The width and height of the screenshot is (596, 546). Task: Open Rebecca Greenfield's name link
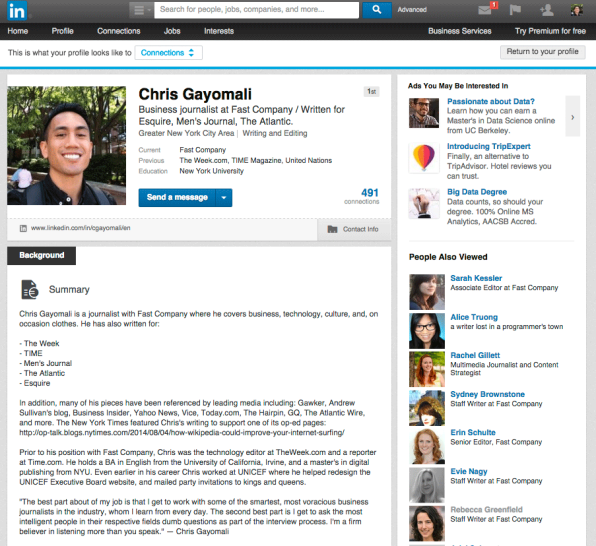(x=486, y=510)
